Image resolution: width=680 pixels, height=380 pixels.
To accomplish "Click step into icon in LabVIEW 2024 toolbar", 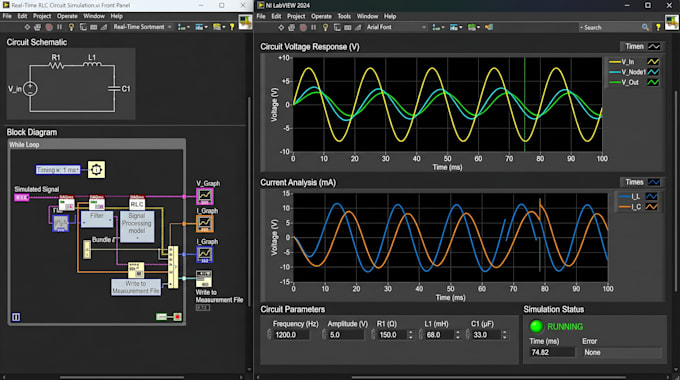I will coord(348,27).
